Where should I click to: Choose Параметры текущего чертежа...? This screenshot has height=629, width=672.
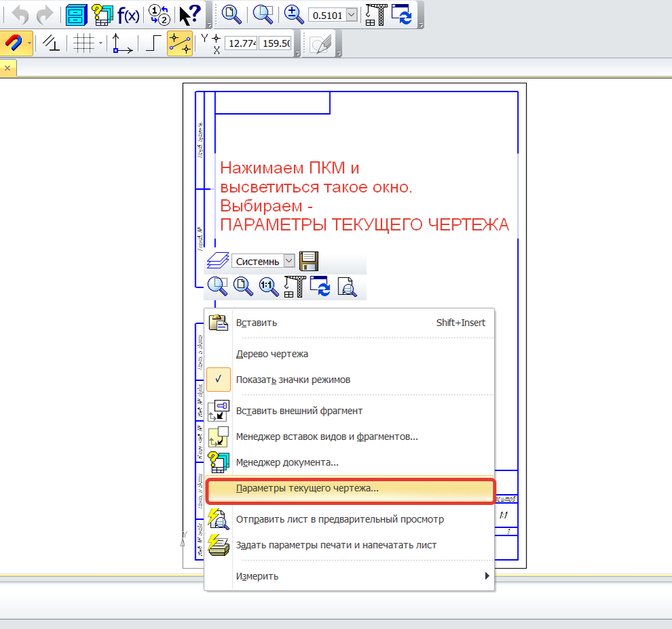(x=350, y=489)
